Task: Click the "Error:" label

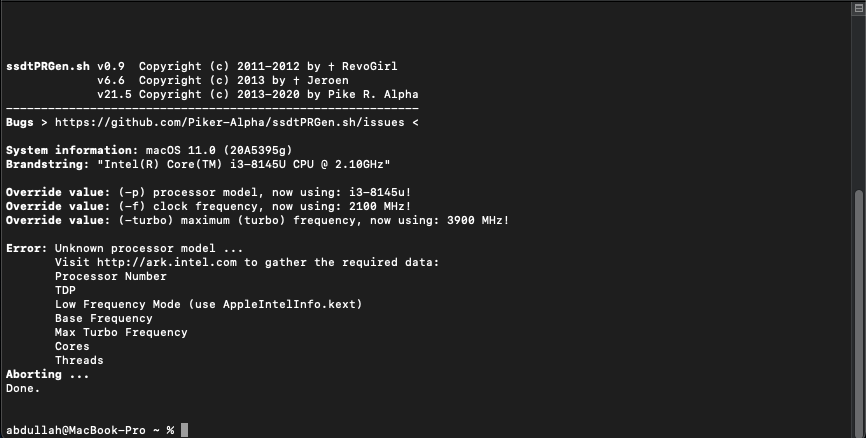Action: pyautogui.click(x=26, y=248)
